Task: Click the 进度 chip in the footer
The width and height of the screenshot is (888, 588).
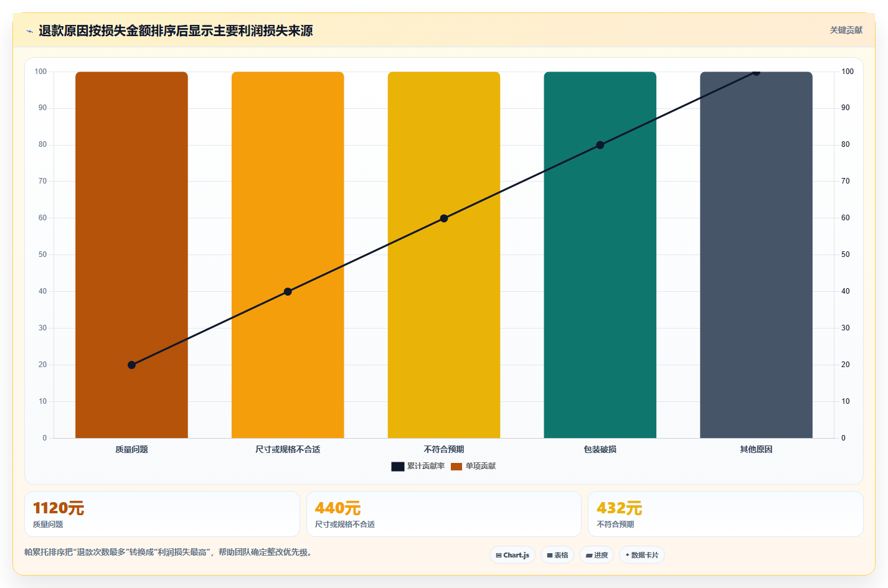Action: tap(597, 555)
